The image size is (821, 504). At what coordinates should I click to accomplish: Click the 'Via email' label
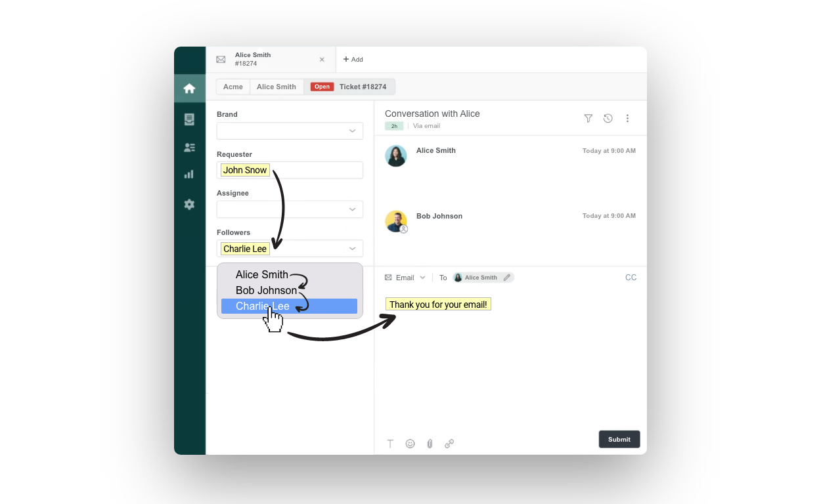(x=427, y=126)
